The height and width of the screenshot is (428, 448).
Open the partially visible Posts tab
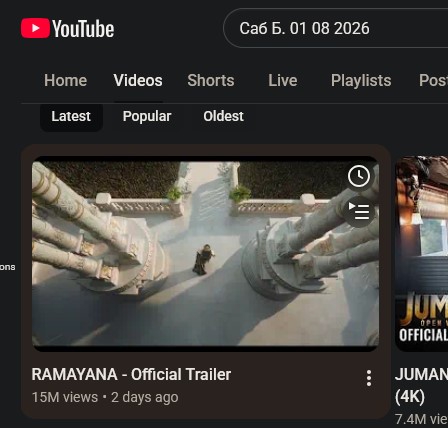[x=433, y=80]
